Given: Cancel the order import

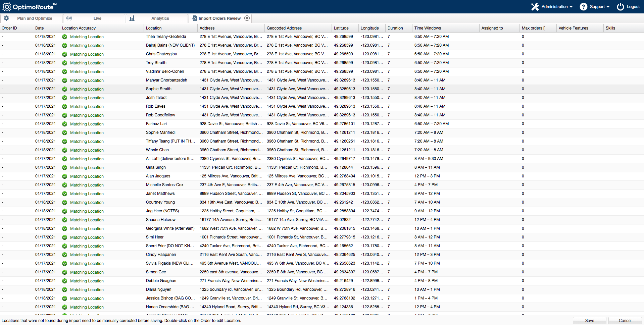Looking at the screenshot, I should pos(625,321).
